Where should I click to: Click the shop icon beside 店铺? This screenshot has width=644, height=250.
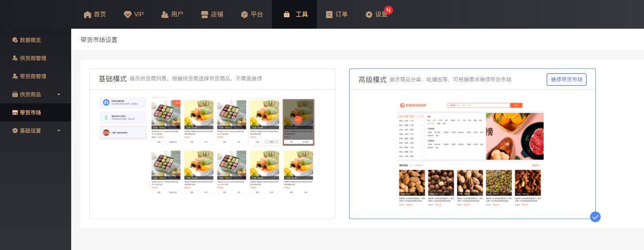pos(204,15)
